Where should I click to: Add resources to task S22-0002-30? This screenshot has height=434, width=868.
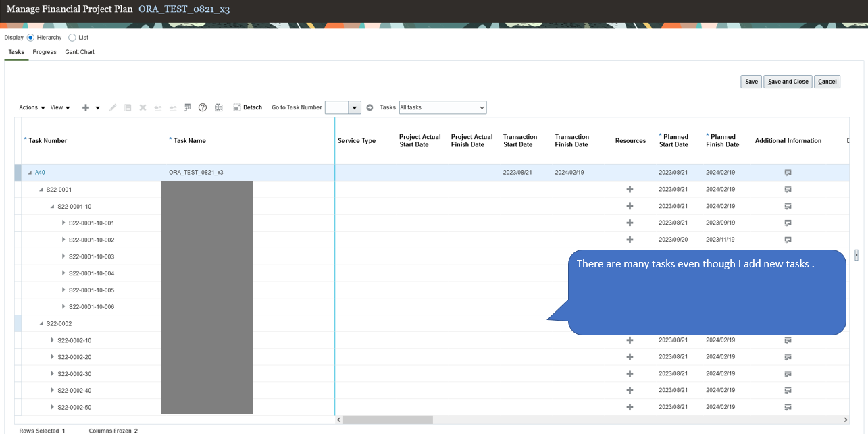tap(630, 374)
